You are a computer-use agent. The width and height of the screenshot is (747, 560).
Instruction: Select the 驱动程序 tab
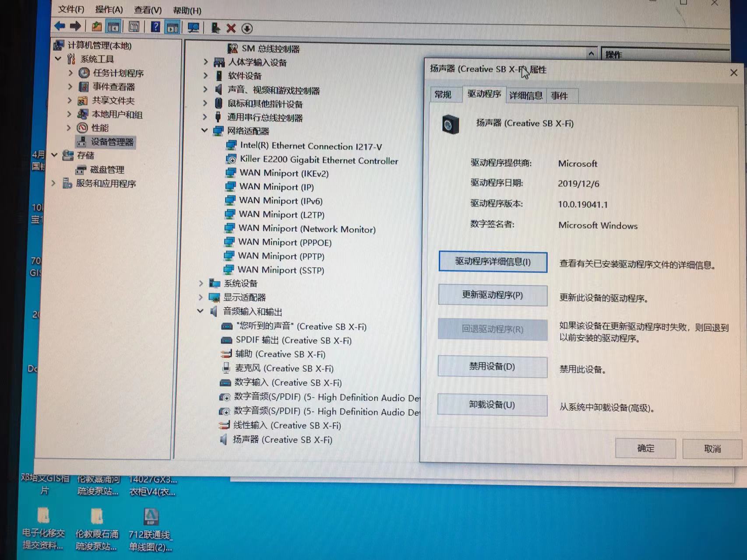tap(484, 94)
